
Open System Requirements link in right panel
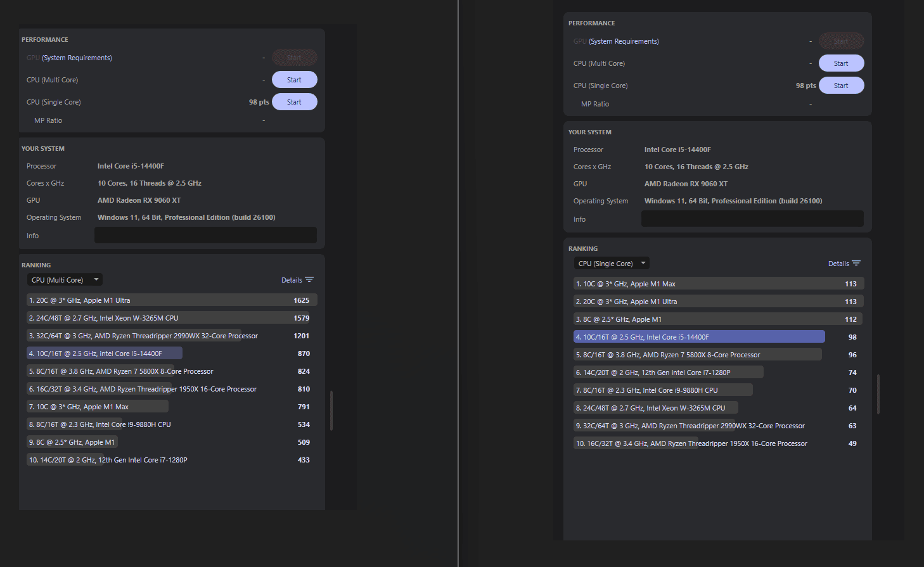[624, 41]
